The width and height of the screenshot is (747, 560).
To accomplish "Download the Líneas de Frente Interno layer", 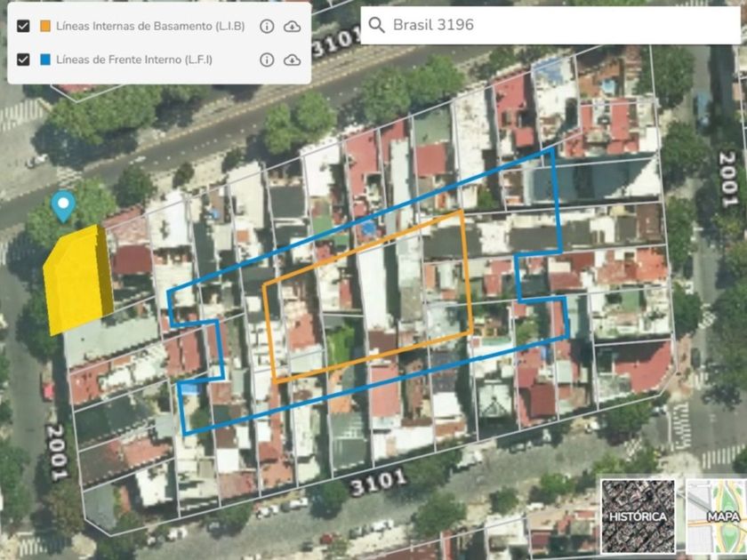I will point(292,60).
